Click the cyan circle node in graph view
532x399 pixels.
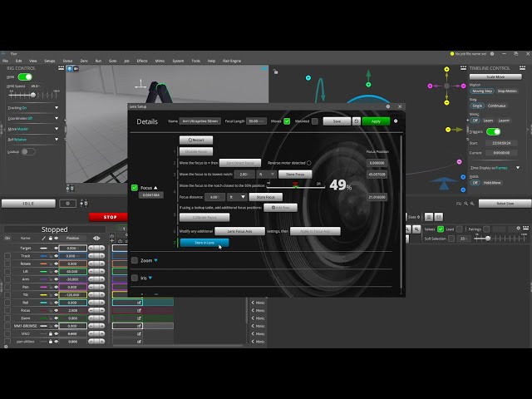308,77
